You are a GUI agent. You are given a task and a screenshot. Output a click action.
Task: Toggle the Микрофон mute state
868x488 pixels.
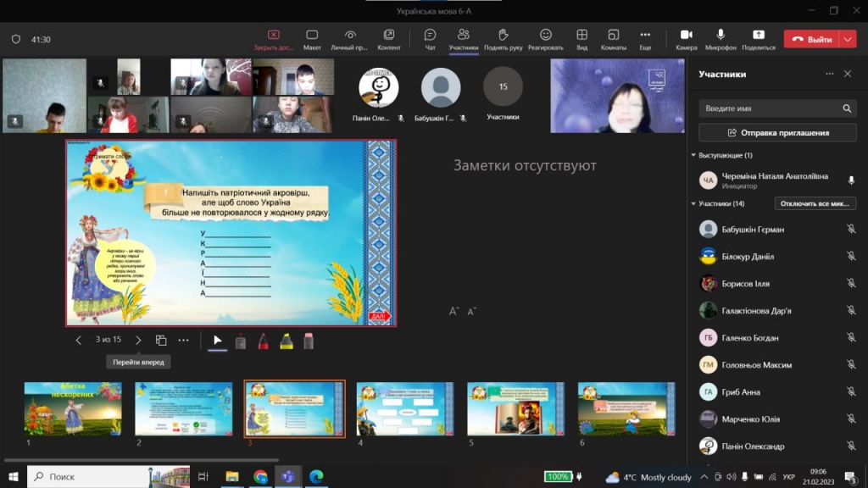(x=721, y=39)
